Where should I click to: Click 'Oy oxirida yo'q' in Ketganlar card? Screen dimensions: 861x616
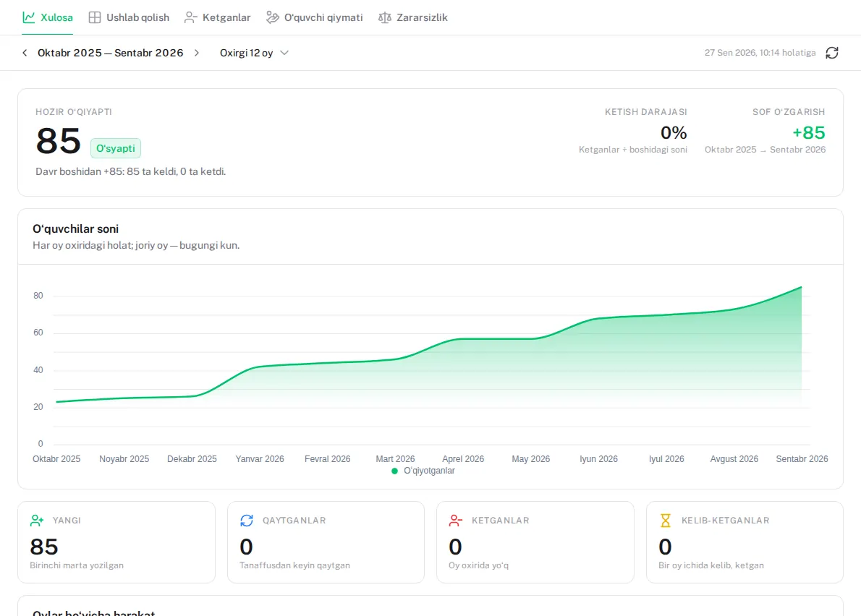click(x=478, y=565)
